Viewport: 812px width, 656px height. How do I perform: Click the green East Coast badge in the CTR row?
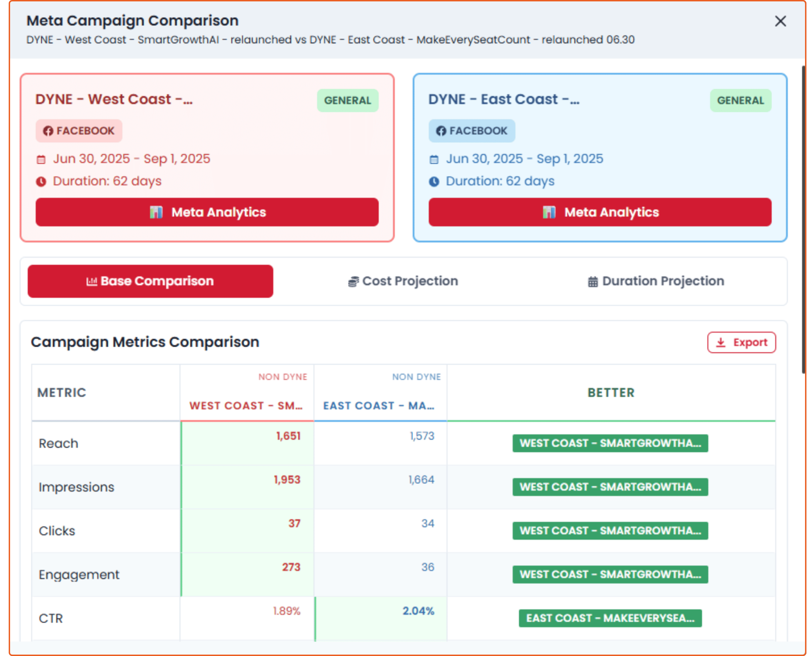[610, 618]
